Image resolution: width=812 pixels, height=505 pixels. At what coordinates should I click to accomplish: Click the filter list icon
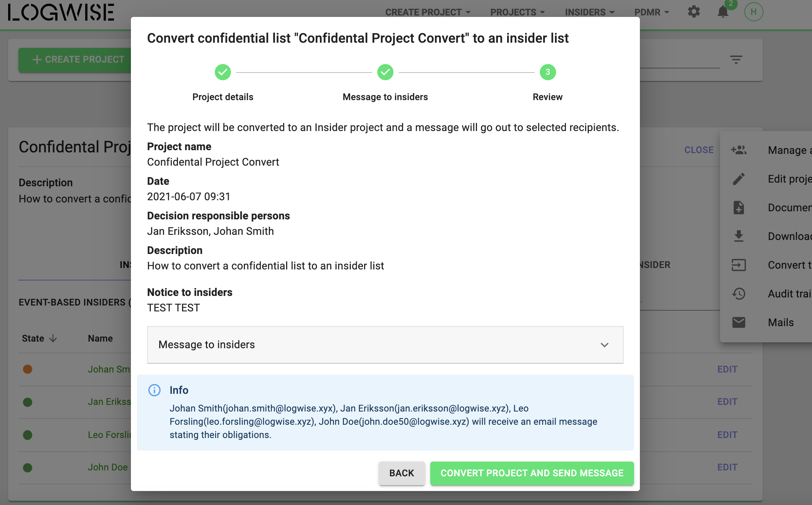tap(736, 60)
